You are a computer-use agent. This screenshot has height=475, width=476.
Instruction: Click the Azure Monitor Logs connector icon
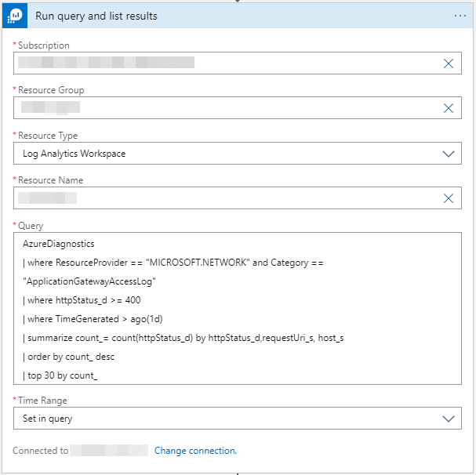[16, 16]
